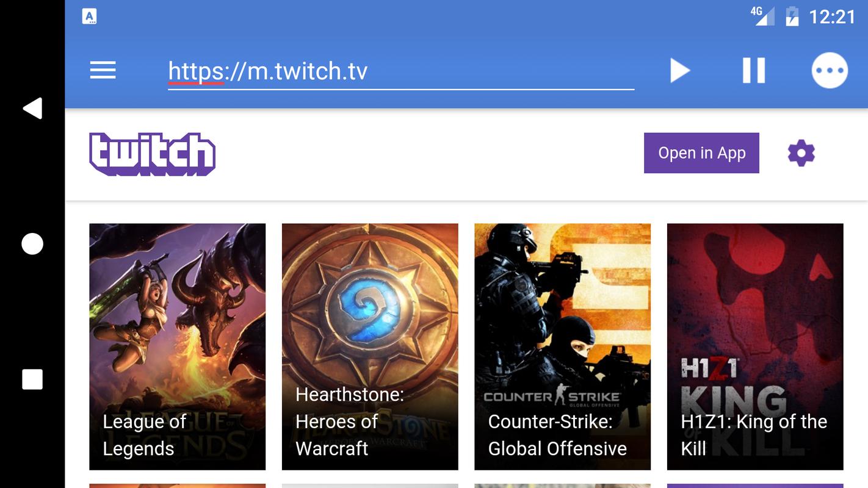Tap the keyboard input indicator in status bar

click(90, 16)
